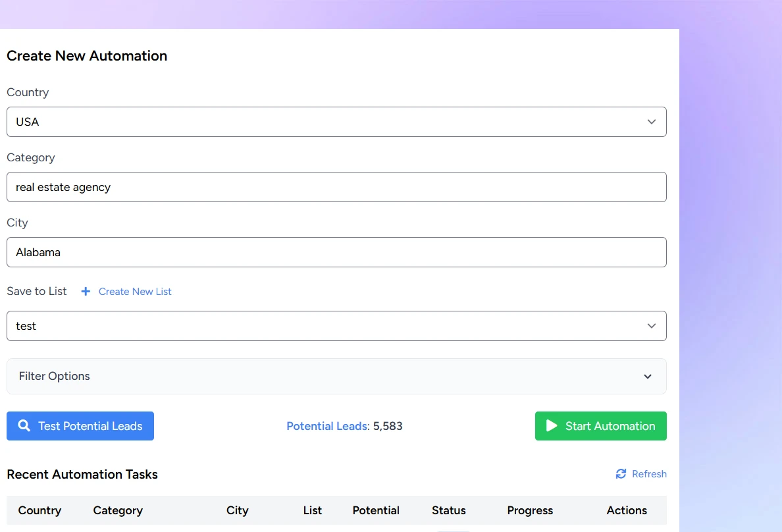Image resolution: width=782 pixels, height=532 pixels.
Task: Focus the Category field with real estate agency
Action: 336,187
